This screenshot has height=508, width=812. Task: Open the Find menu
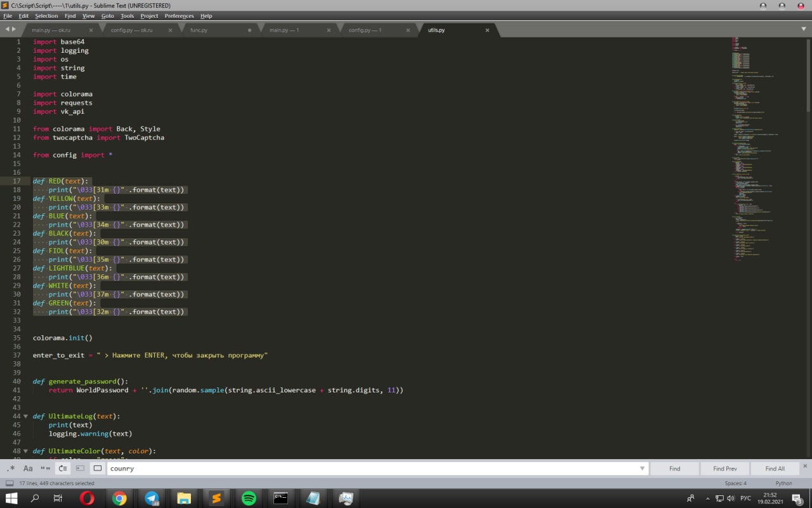[x=70, y=16]
